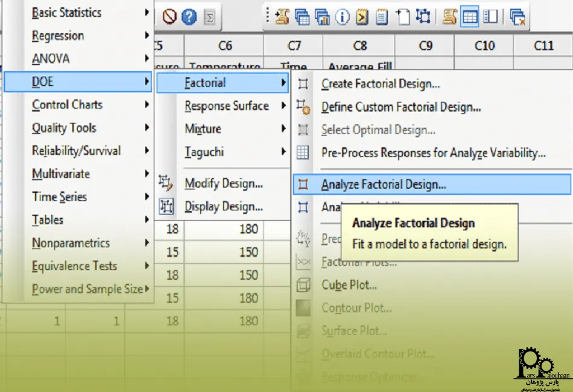Click the clipboard notes toolbar icon
573x392 pixels.
(382, 17)
